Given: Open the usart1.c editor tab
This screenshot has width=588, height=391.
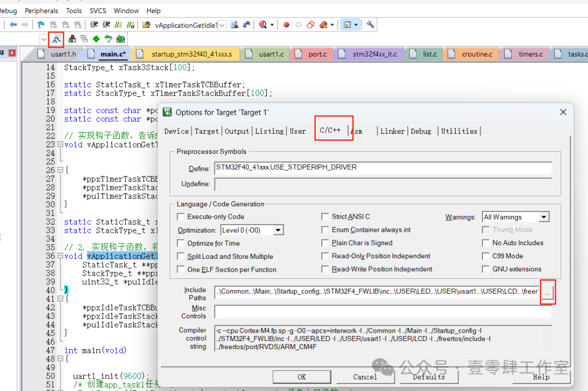Looking at the screenshot, I should [266, 54].
